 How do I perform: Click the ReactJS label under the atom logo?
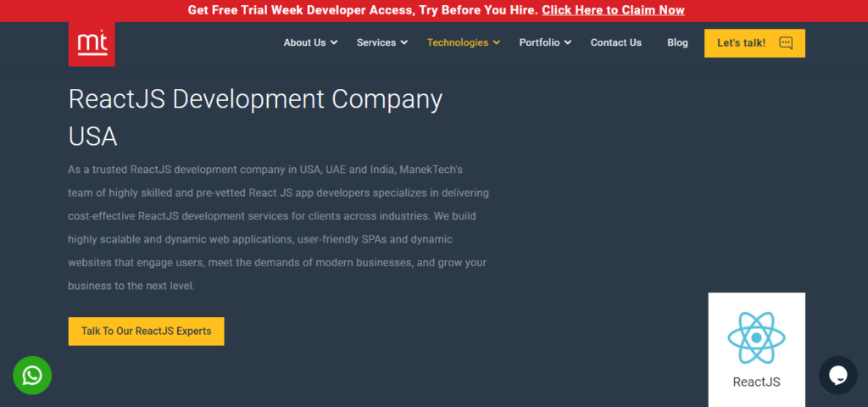point(756,382)
